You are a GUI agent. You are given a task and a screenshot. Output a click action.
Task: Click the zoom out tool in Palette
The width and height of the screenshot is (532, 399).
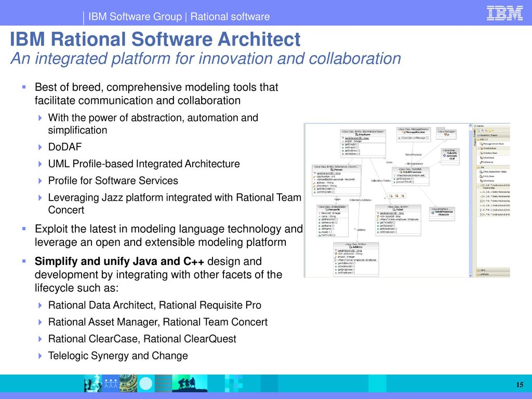click(x=486, y=130)
